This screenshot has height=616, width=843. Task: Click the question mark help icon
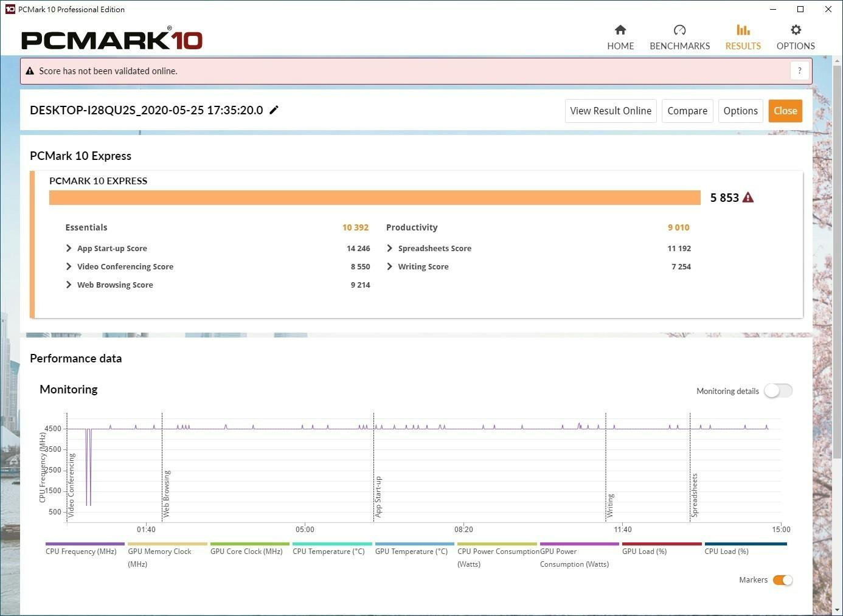click(799, 71)
